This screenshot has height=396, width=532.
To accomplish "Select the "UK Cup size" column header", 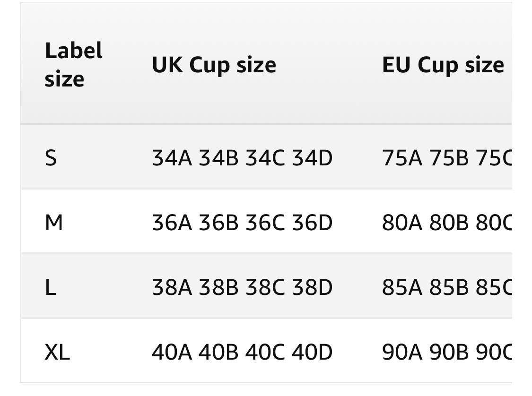I will [x=214, y=65].
